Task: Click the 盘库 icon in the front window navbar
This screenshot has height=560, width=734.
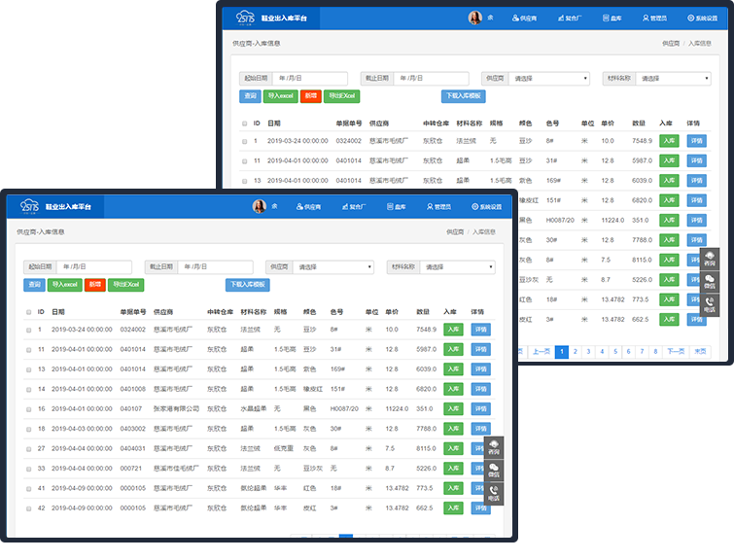Action: click(397, 207)
